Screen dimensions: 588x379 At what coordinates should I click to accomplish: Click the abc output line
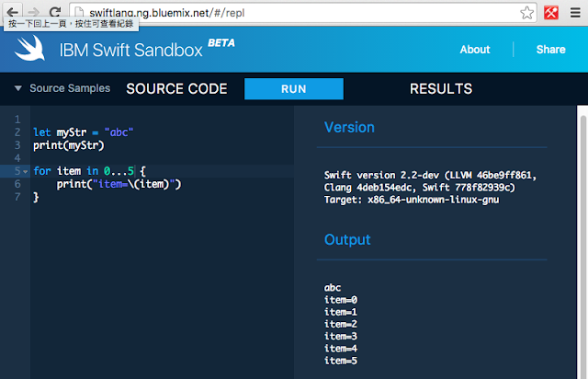click(x=333, y=288)
